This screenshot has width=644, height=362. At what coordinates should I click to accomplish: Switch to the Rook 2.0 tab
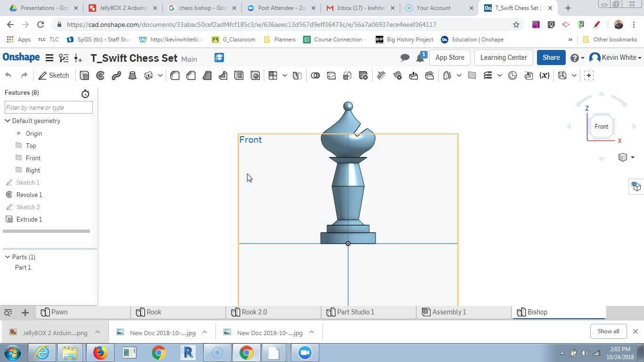click(x=254, y=312)
